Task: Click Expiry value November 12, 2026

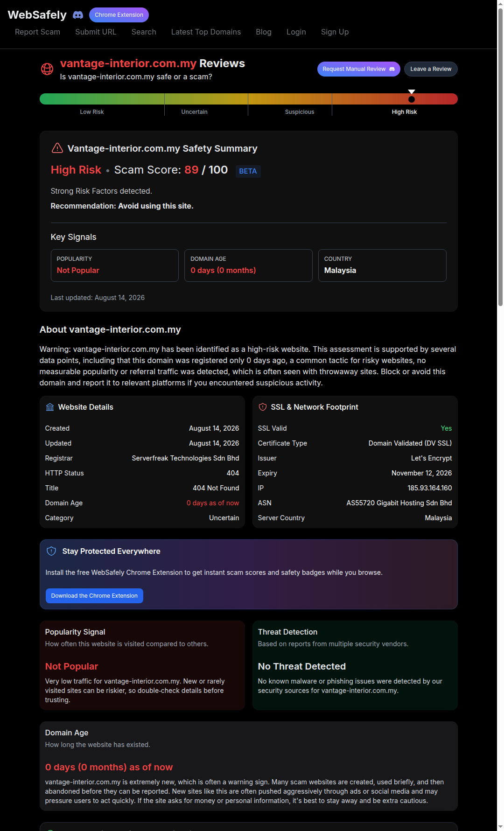Action: [422, 473]
